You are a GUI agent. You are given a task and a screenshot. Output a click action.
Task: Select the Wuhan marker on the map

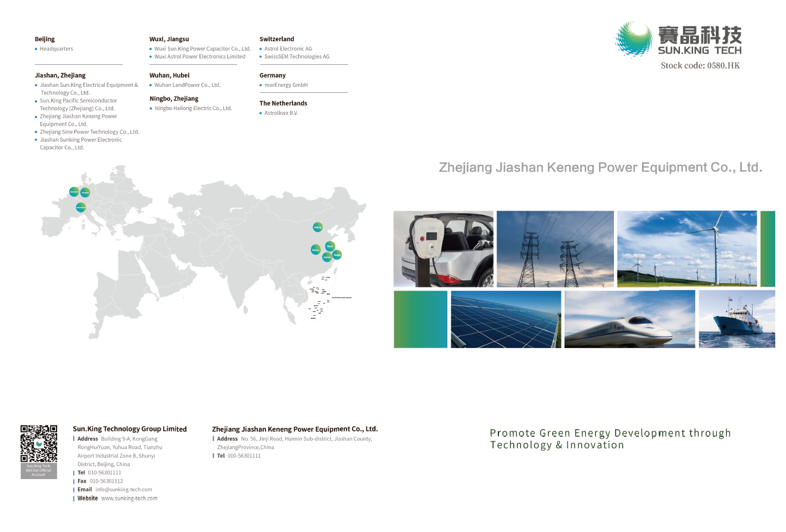(x=316, y=250)
